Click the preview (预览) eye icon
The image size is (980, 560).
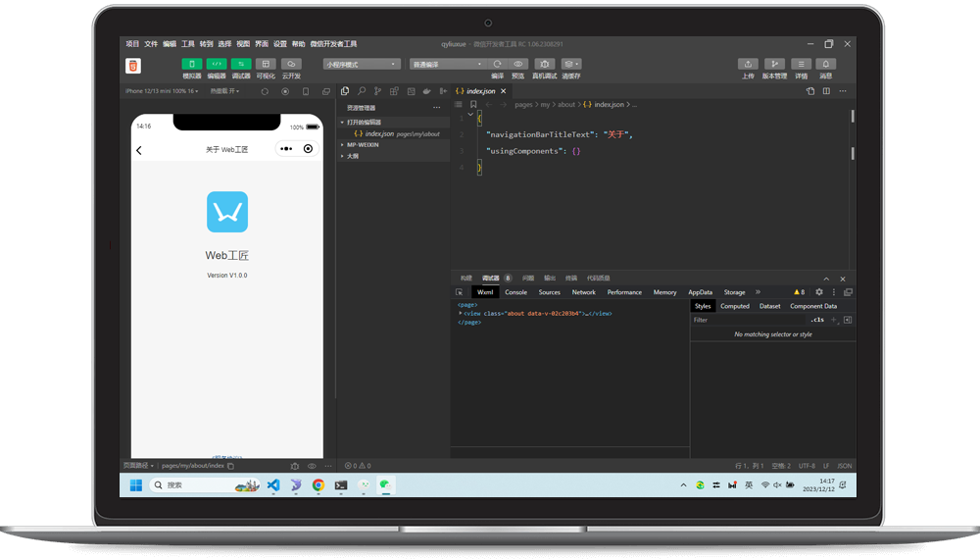(518, 64)
